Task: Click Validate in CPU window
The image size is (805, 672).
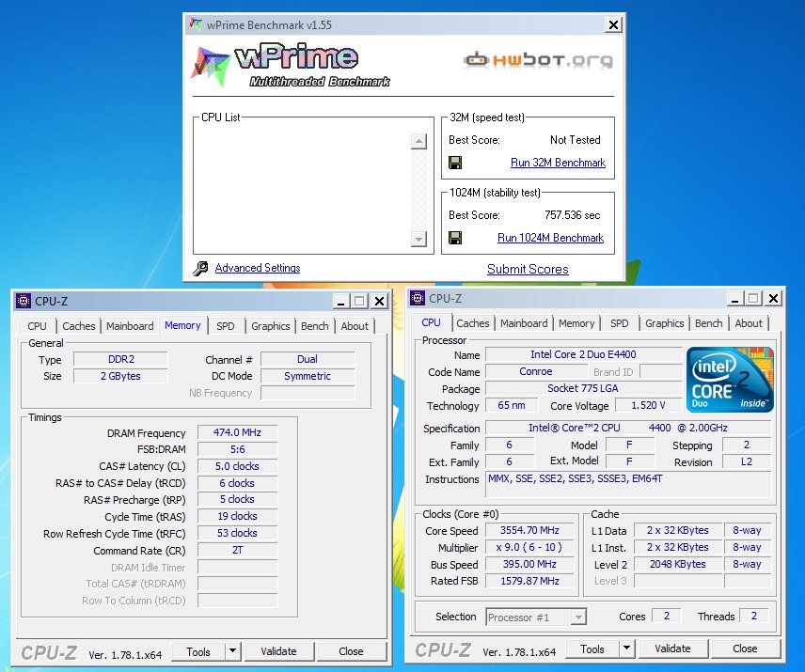Action: pyautogui.click(x=672, y=649)
